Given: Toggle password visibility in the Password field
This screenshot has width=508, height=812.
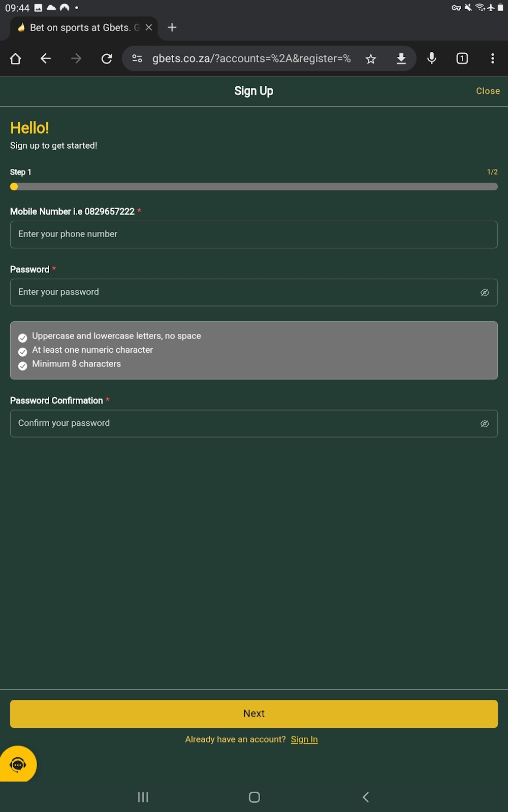Looking at the screenshot, I should point(484,292).
